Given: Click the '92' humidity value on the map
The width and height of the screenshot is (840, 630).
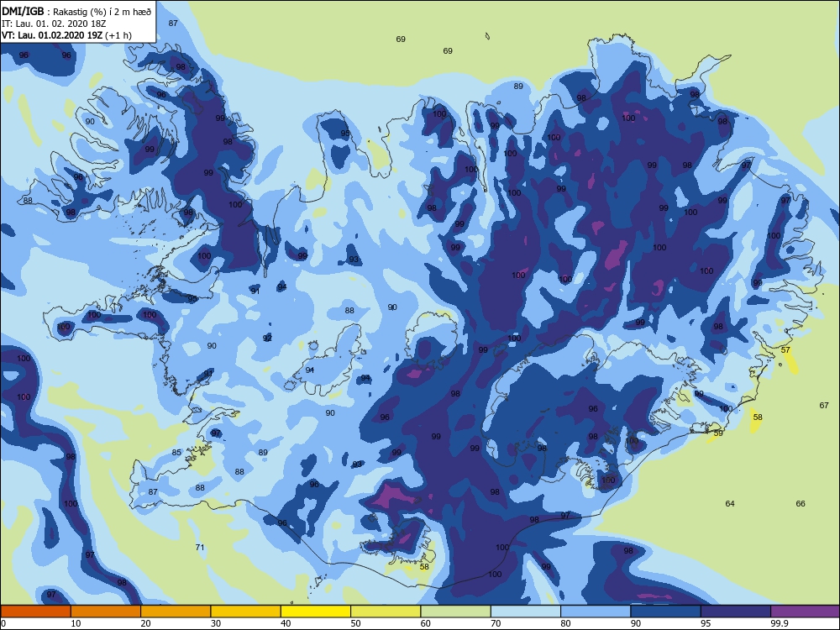Looking at the screenshot, I should pyautogui.click(x=267, y=339).
